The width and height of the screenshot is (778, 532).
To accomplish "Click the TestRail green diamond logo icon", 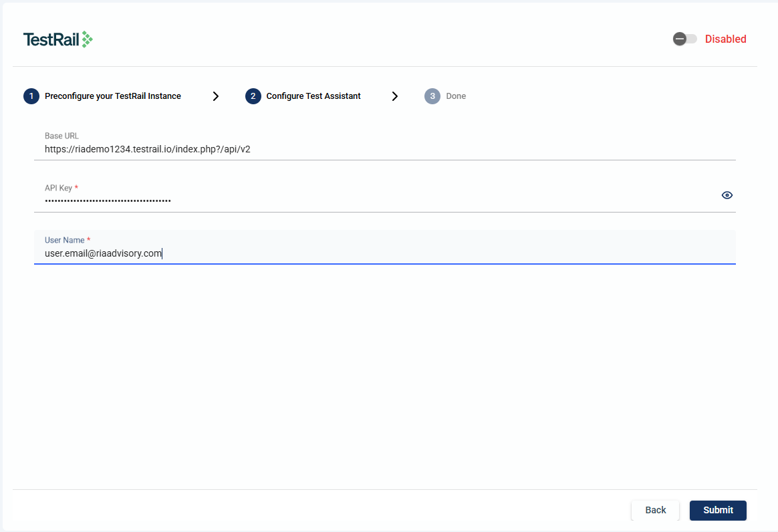I will tap(87, 39).
